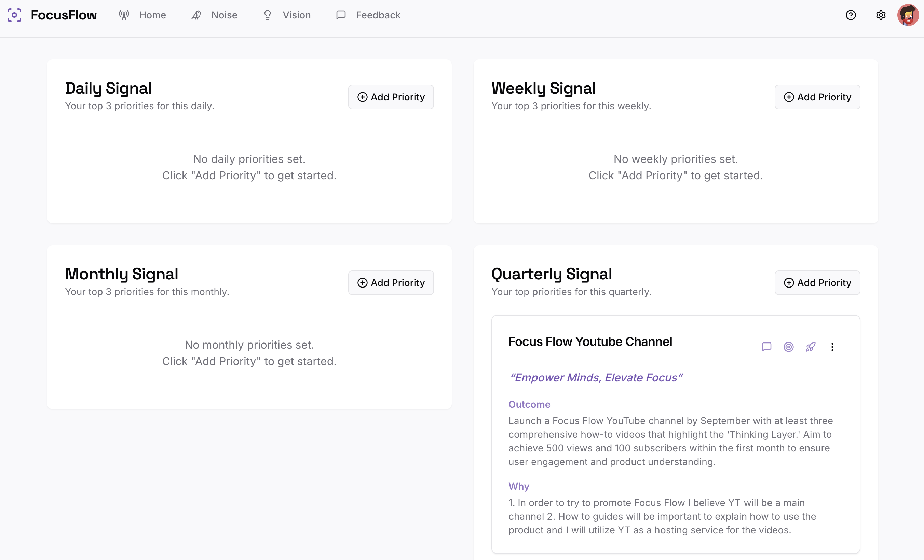
Task: Click the user avatar picture
Action: point(908,15)
